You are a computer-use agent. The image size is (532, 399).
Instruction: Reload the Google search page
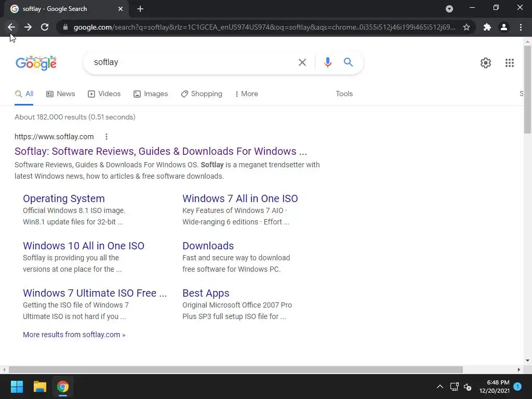[x=45, y=27]
